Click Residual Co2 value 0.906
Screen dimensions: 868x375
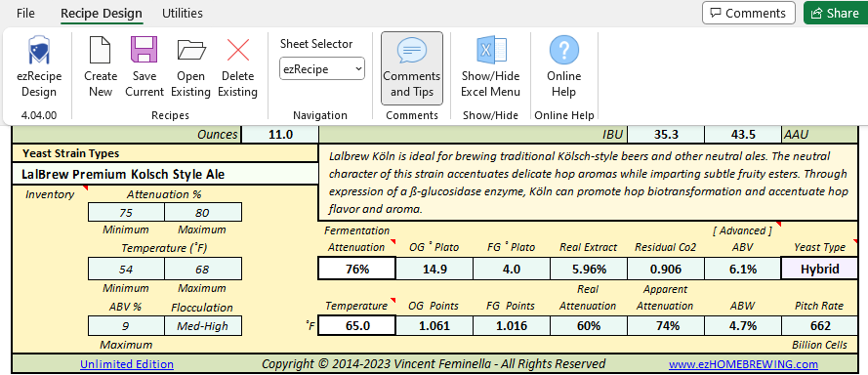tap(665, 269)
